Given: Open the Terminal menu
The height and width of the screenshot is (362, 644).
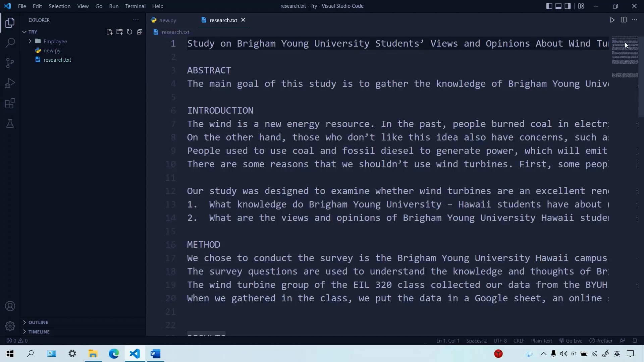Looking at the screenshot, I should pyautogui.click(x=135, y=6).
